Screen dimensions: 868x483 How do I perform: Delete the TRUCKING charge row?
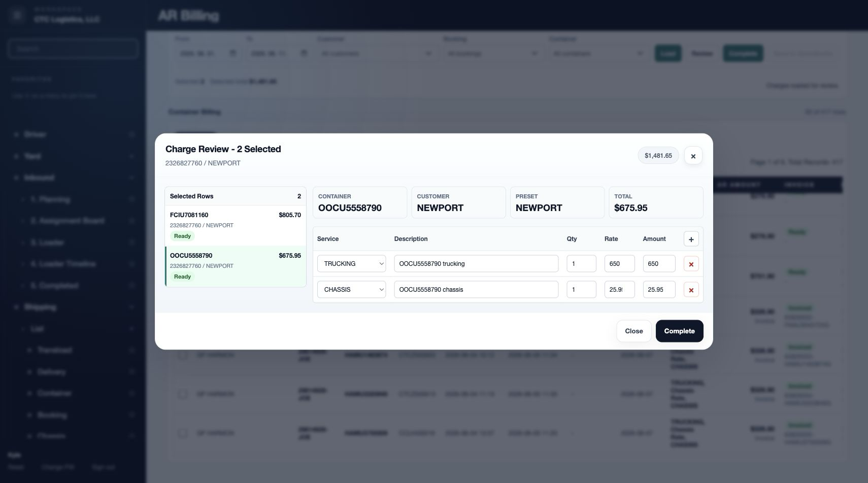coord(691,264)
